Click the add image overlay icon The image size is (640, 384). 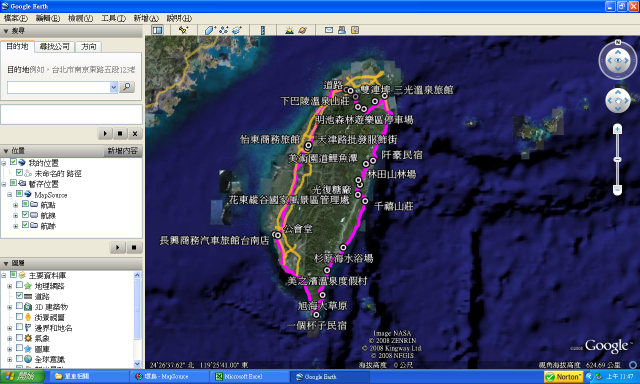[x=237, y=30]
